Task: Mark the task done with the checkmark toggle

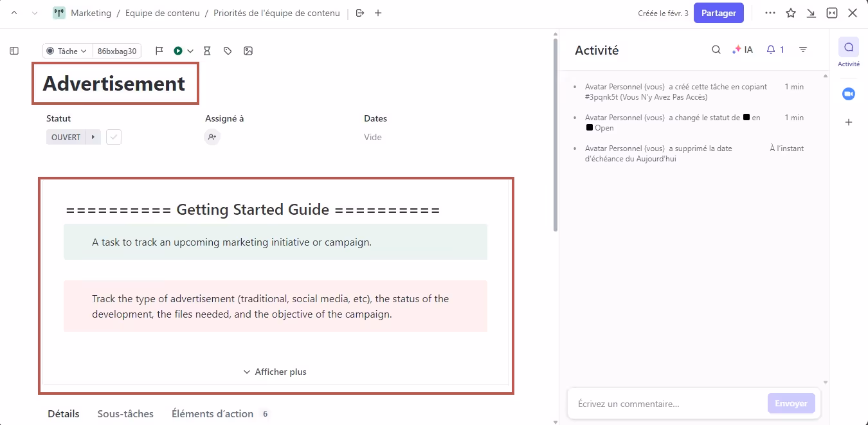Action: point(114,136)
